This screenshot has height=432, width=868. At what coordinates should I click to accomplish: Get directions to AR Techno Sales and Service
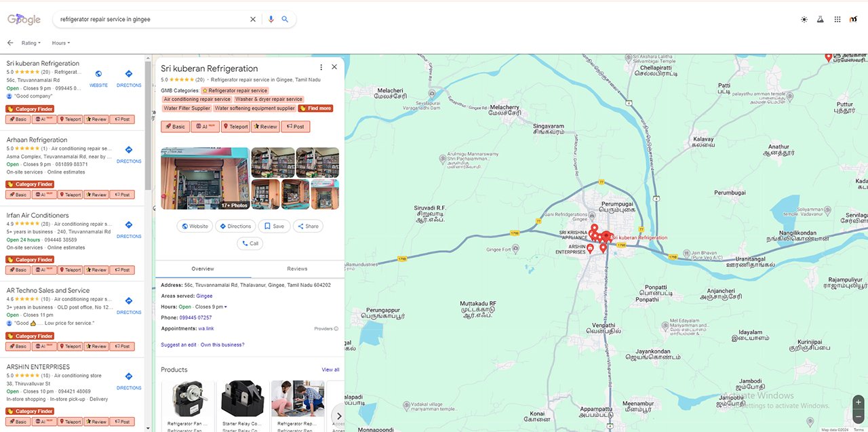pyautogui.click(x=129, y=305)
